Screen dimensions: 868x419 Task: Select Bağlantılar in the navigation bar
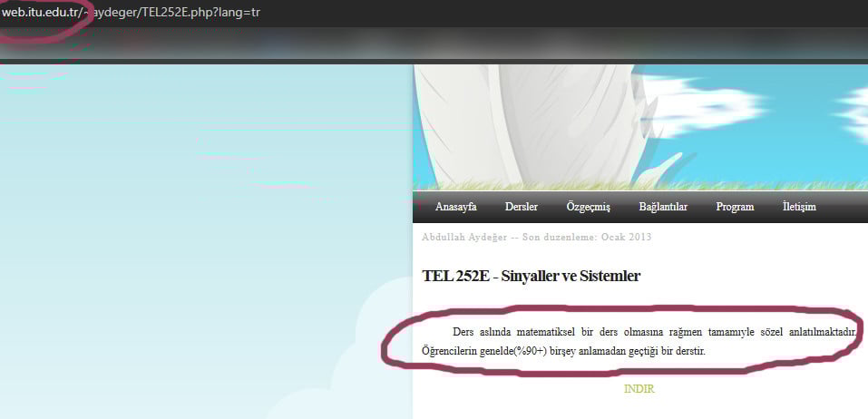(662, 207)
